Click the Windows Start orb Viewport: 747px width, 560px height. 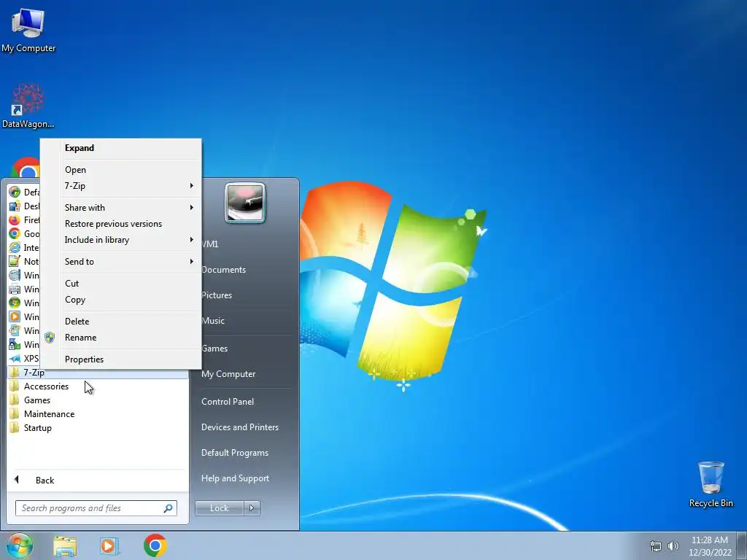[20, 545]
